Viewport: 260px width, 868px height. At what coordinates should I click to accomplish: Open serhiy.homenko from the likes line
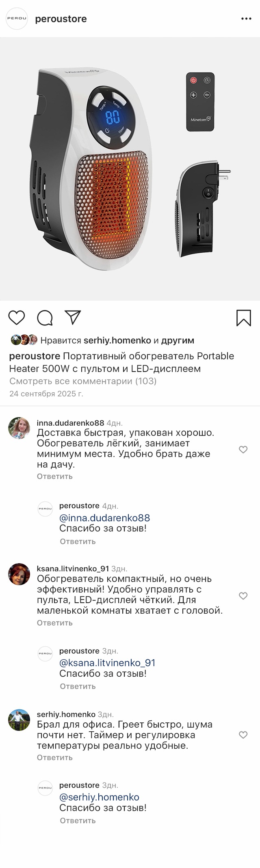117,340
